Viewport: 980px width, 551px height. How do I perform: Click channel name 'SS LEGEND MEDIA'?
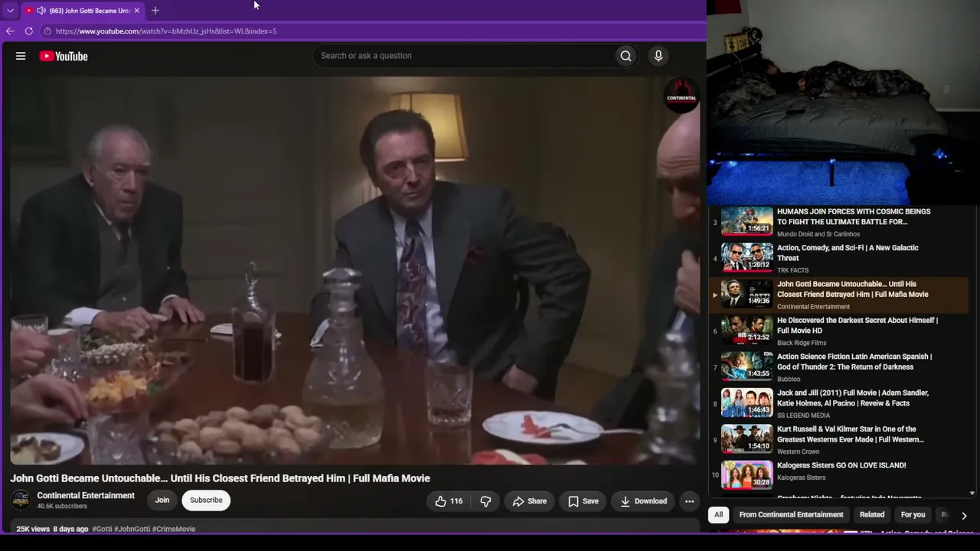803,416
